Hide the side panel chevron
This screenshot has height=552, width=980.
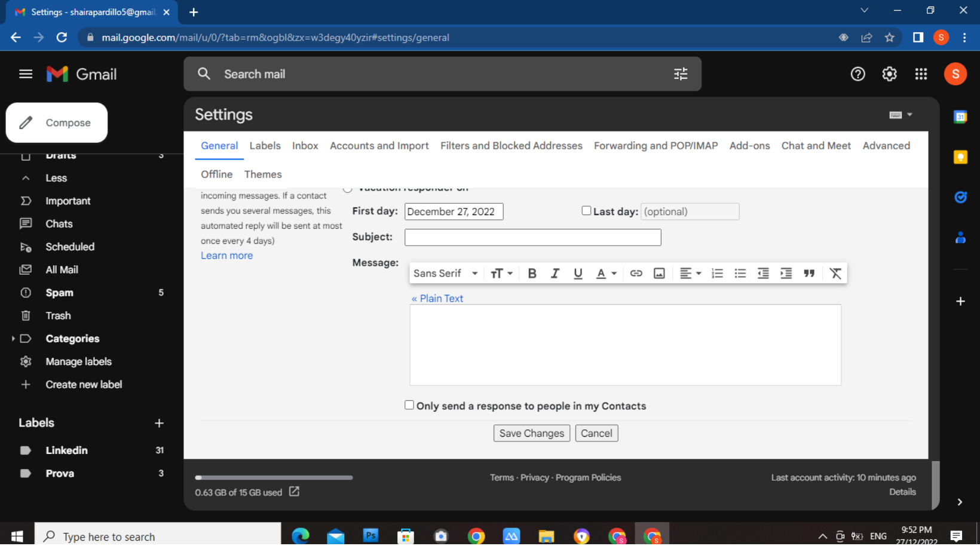960,502
